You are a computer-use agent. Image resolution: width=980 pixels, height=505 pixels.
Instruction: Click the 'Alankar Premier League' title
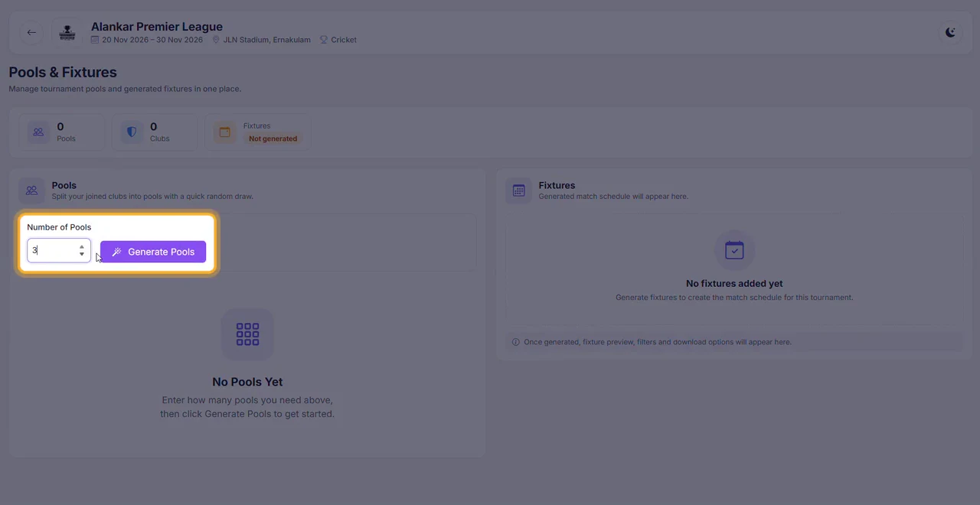pos(157,27)
